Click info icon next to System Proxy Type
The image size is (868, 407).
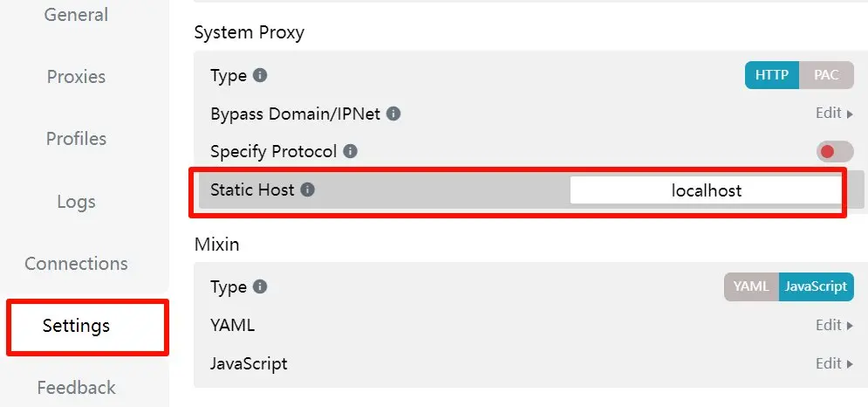[x=260, y=75]
